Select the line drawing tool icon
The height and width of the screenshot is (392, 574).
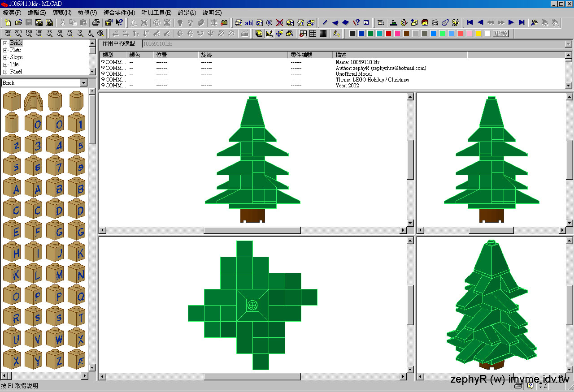324,22
